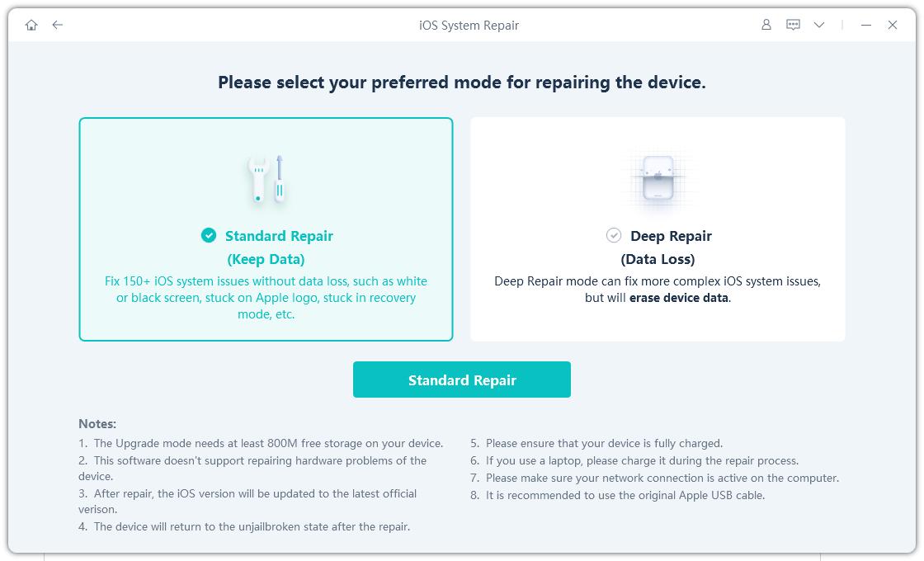Click the Deep Repair device icon
This screenshot has height=561, width=924.
tap(658, 178)
